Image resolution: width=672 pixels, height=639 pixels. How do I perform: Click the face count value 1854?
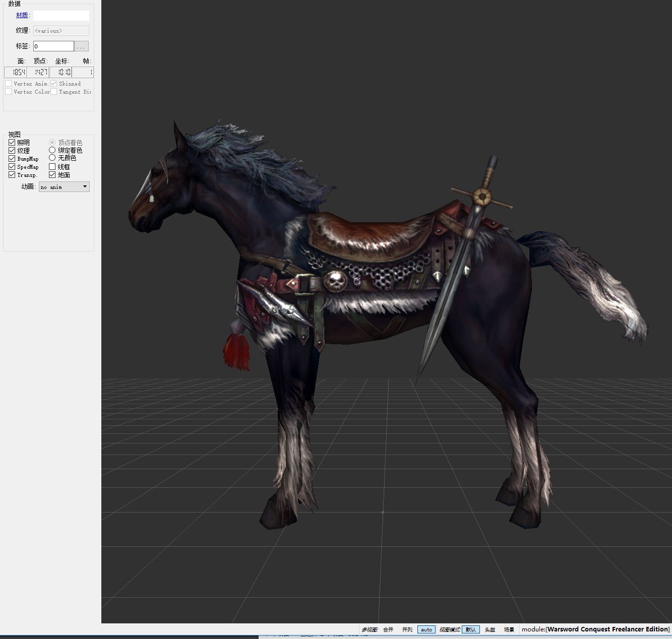(15, 72)
